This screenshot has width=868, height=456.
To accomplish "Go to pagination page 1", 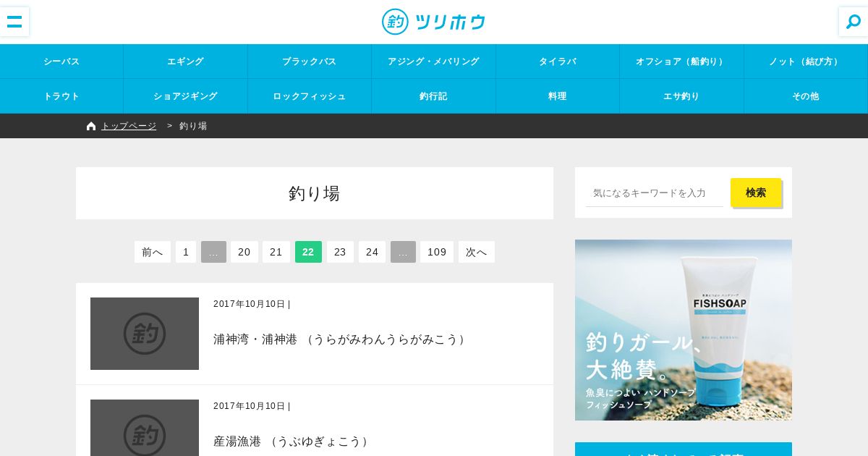I will pos(186,252).
